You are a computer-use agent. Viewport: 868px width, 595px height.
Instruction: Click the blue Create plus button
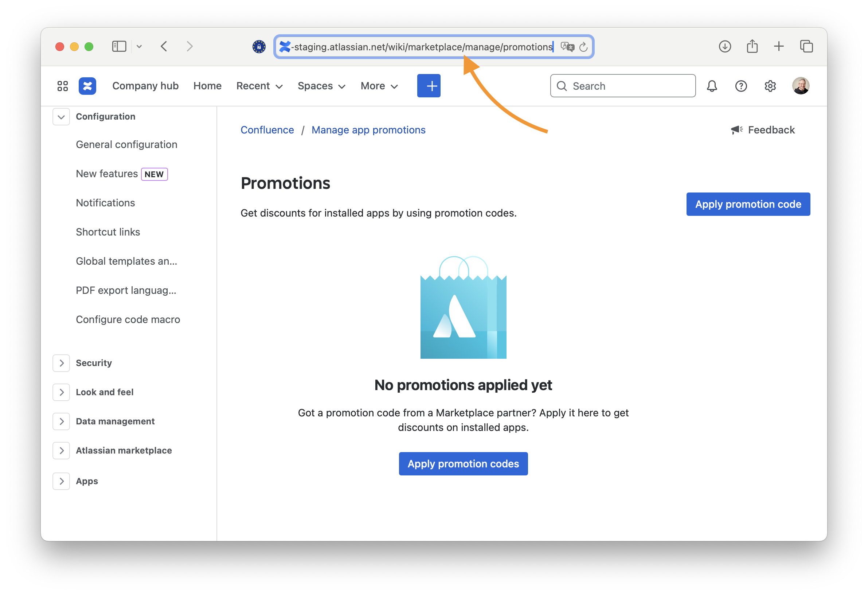pyautogui.click(x=429, y=86)
